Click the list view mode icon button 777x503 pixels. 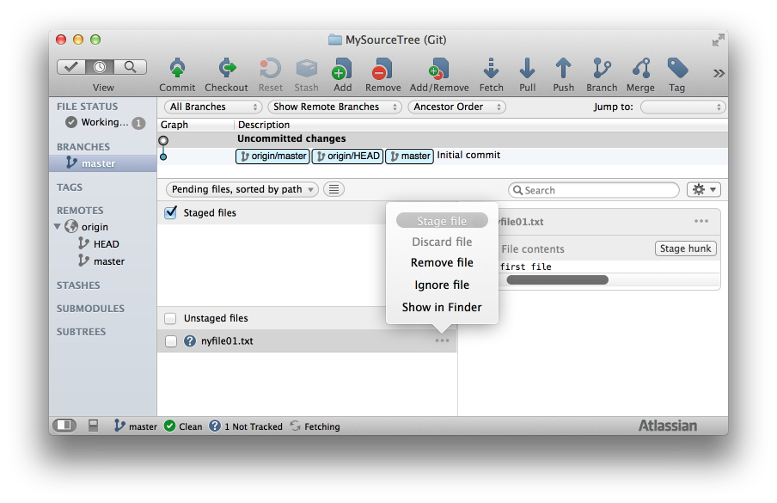point(334,189)
